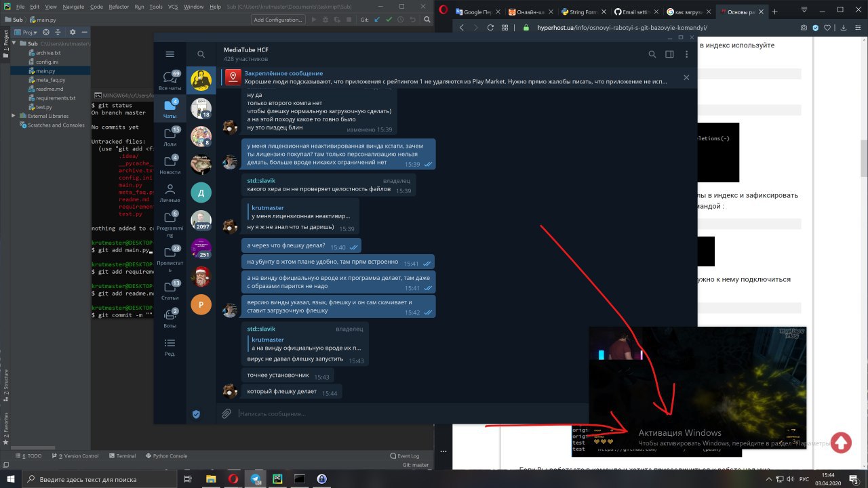Click the attach file paperclip icon
Viewport: 868px width, 488px height.
(x=226, y=413)
